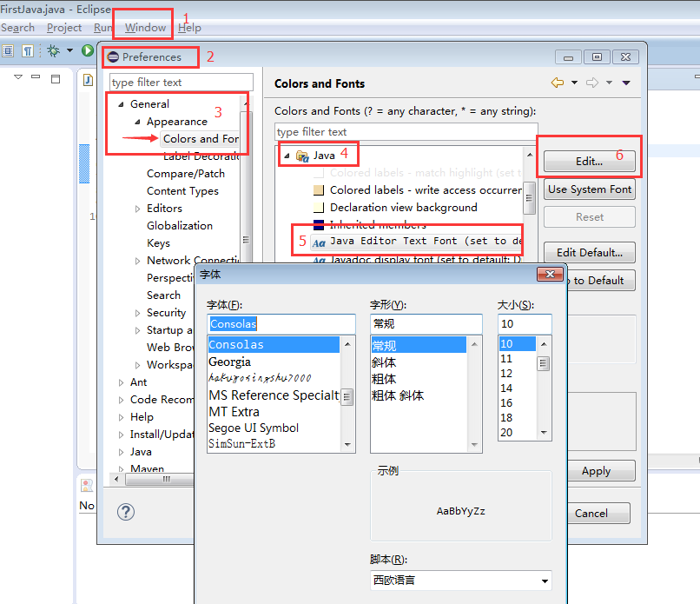This screenshot has width=700, height=604.
Task: Click the Apply button
Action: 601,471
